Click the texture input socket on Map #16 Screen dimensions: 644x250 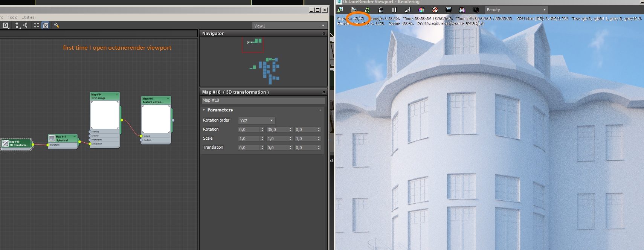(141, 136)
